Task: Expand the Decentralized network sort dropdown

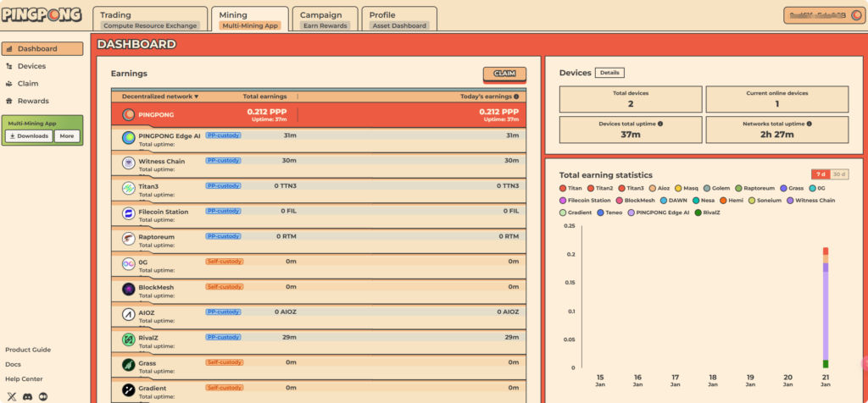Action: (160, 97)
